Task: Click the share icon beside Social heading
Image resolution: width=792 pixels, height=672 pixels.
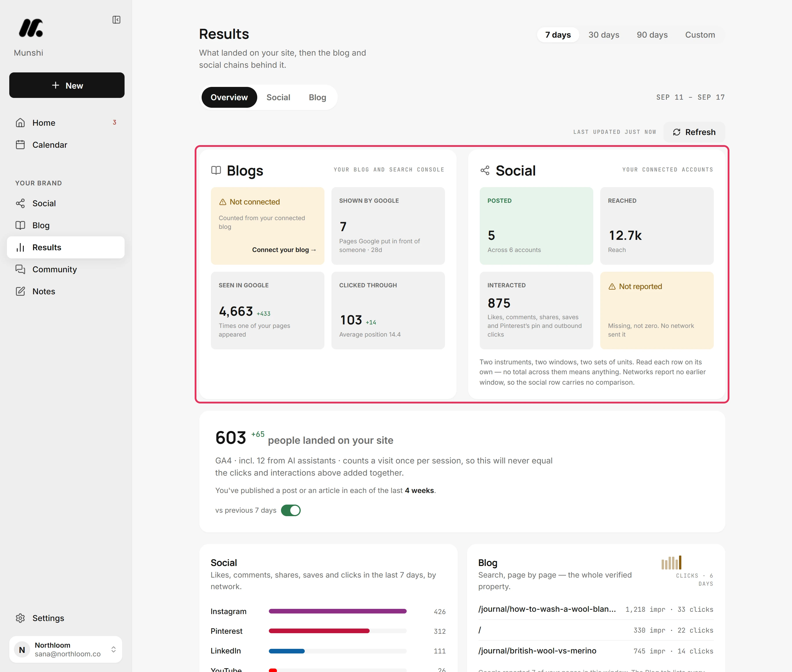Action: [485, 170]
